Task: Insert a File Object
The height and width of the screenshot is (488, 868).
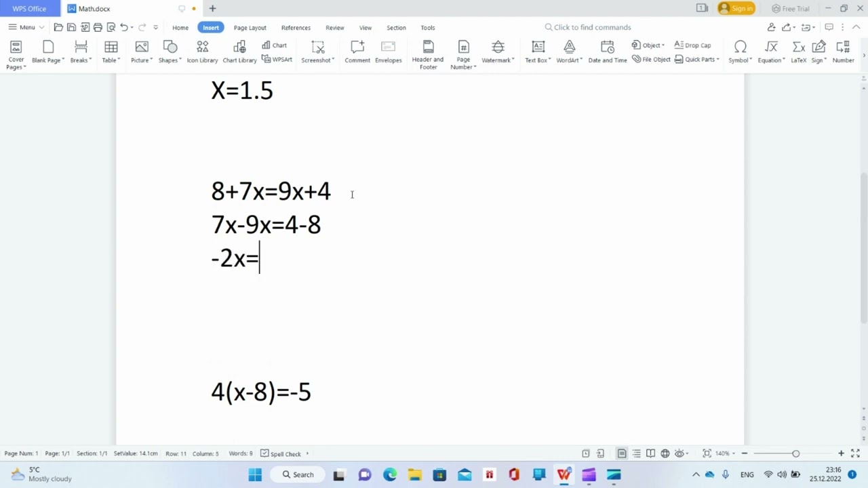Action: pyautogui.click(x=651, y=60)
